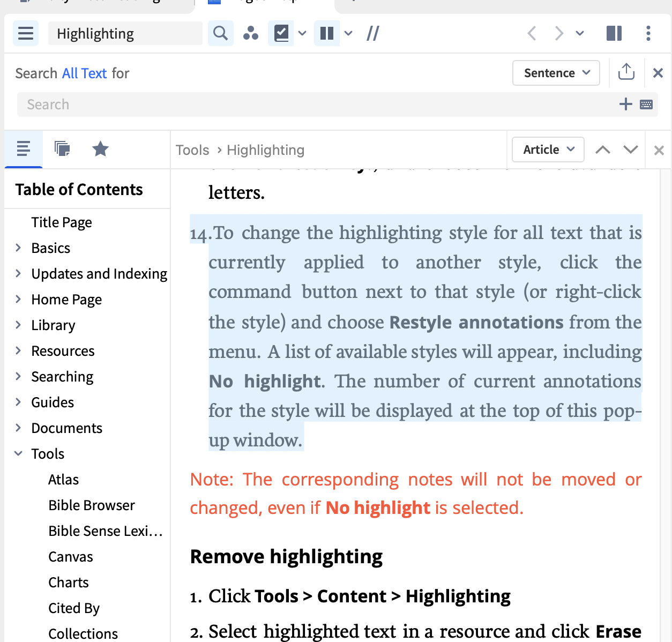Toggle the multi-column view button
Viewport: 672px width, 642px height.
(327, 34)
